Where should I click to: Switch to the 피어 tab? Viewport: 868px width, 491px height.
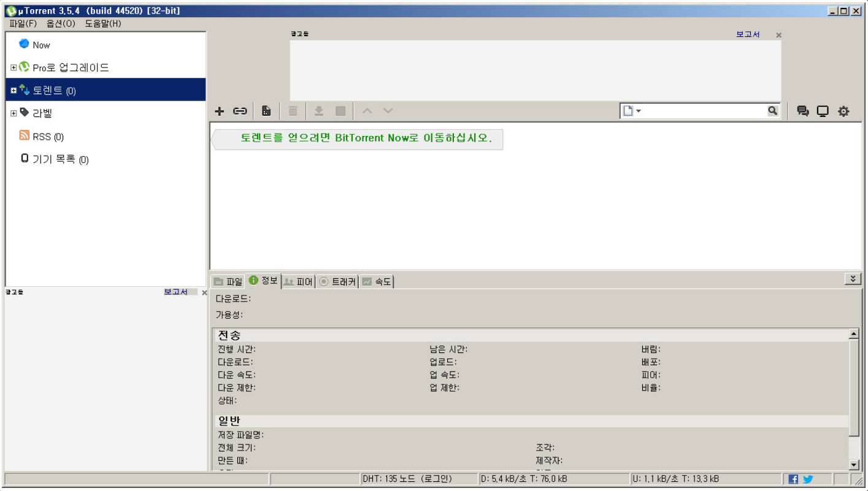tap(298, 282)
